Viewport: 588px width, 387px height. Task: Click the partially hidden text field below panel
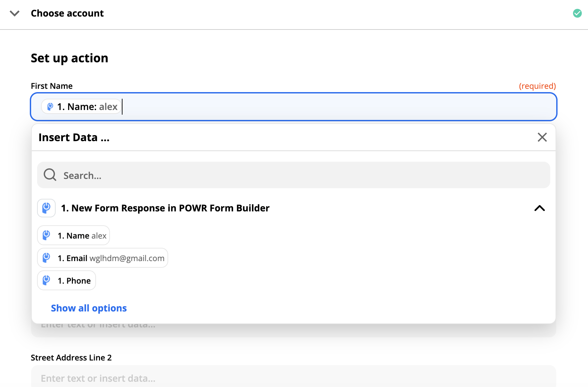[294, 330]
